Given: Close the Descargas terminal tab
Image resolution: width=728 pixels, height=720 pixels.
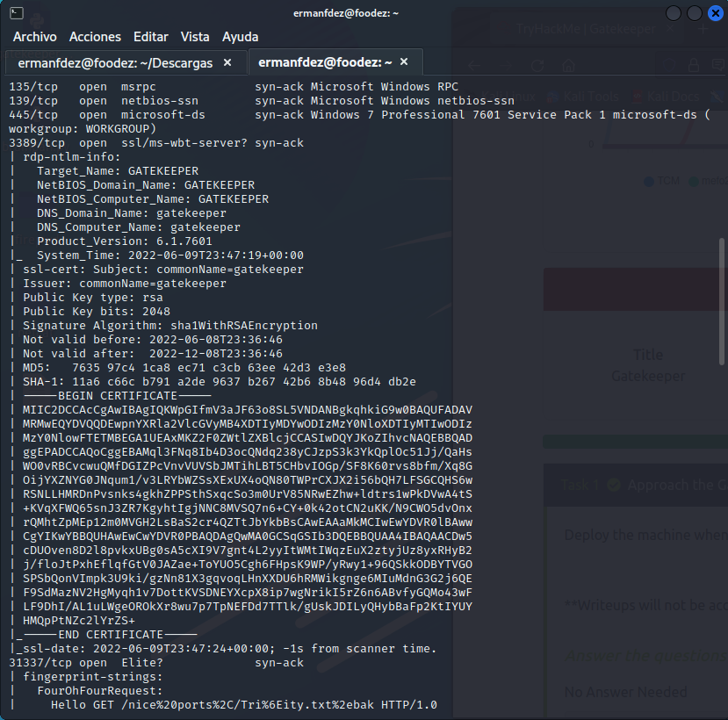Looking at the screenshot, I should coord(226,62).
